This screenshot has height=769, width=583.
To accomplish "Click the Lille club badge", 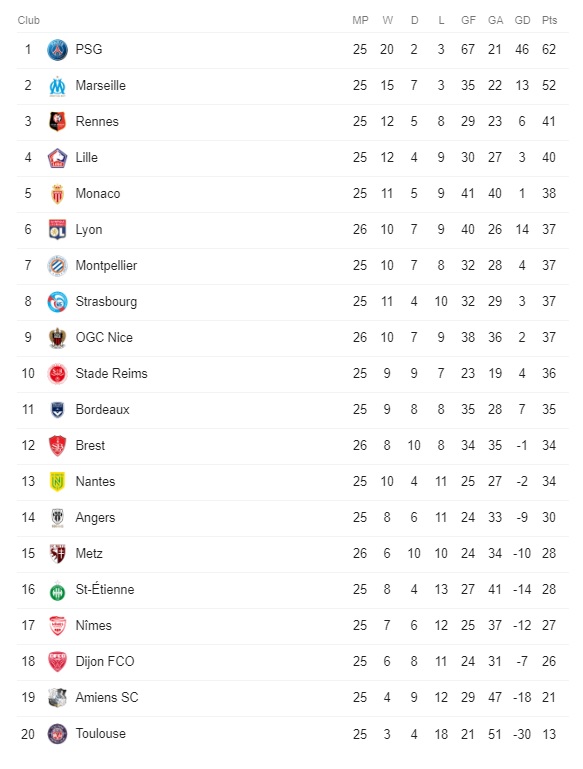I will [x=57, y=158].
